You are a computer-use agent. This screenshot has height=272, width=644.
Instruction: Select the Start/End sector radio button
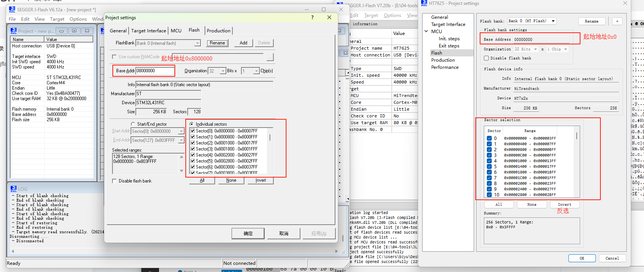click(x=133, y=124)
